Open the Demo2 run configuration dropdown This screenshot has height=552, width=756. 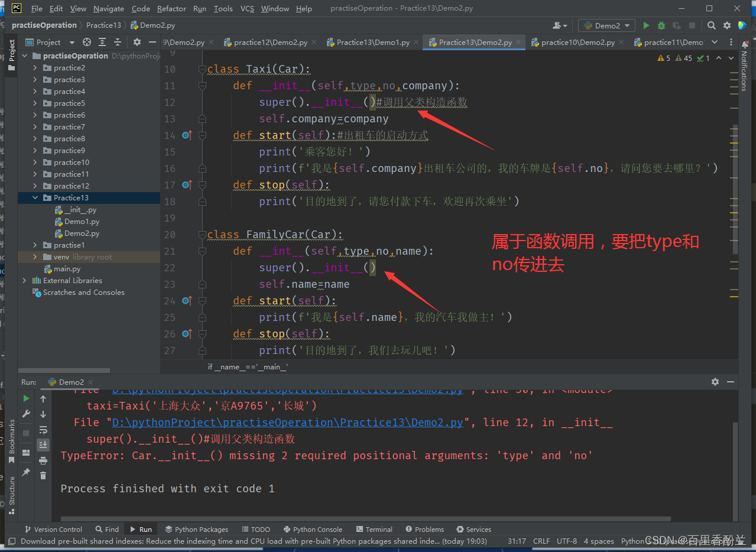607,25
